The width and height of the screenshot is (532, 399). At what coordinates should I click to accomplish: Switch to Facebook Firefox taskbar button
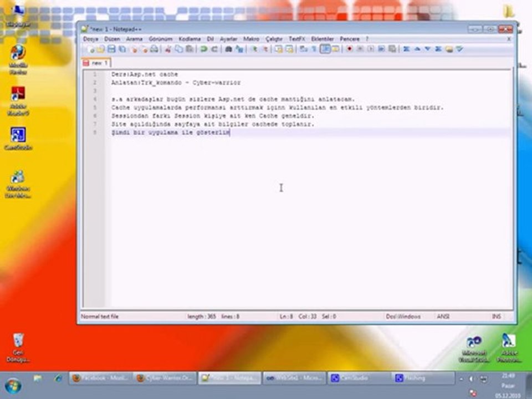pos(100,378)
